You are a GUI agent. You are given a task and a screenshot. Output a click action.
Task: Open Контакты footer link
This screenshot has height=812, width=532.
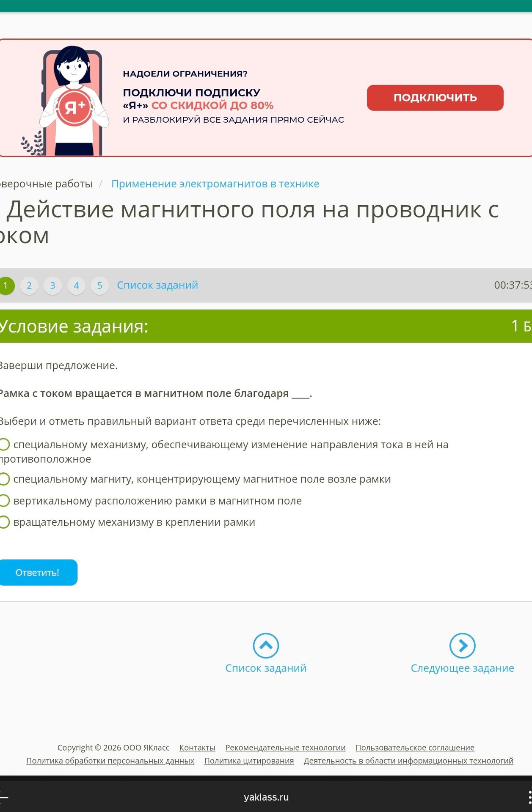(x=197, y=748)
